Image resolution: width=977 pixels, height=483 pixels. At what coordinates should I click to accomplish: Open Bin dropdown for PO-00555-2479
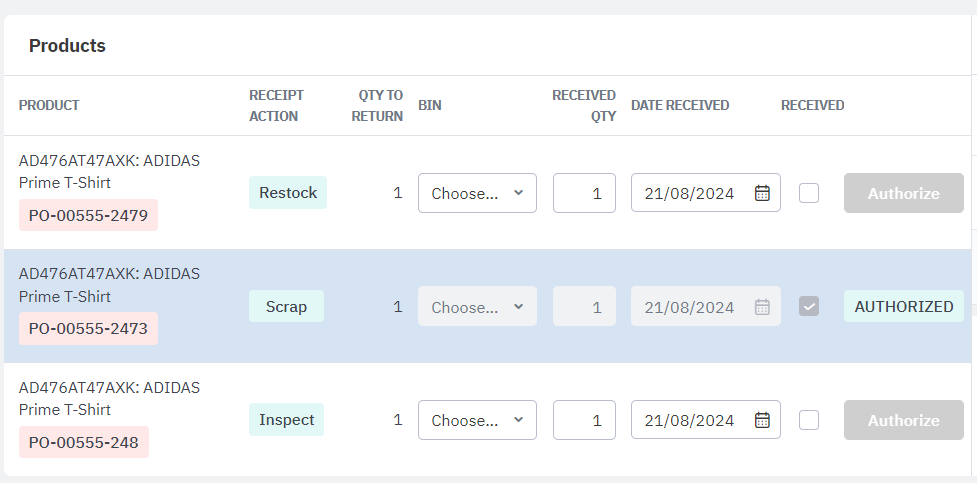coord(477,193)
